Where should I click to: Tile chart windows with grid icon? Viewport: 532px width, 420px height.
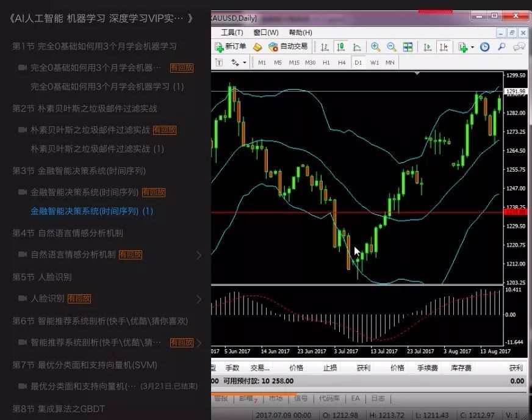click(x=408, y=47)
